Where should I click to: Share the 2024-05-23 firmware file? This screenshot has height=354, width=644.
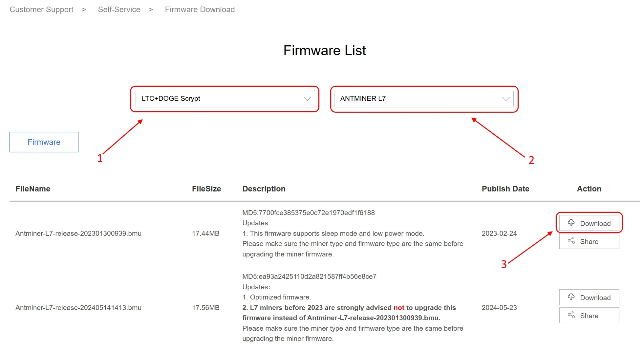(x=590, y=316)
